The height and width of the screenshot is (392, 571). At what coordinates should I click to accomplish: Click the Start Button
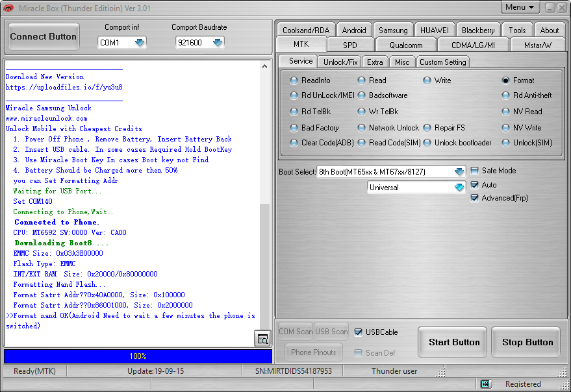tap(453, 342)
